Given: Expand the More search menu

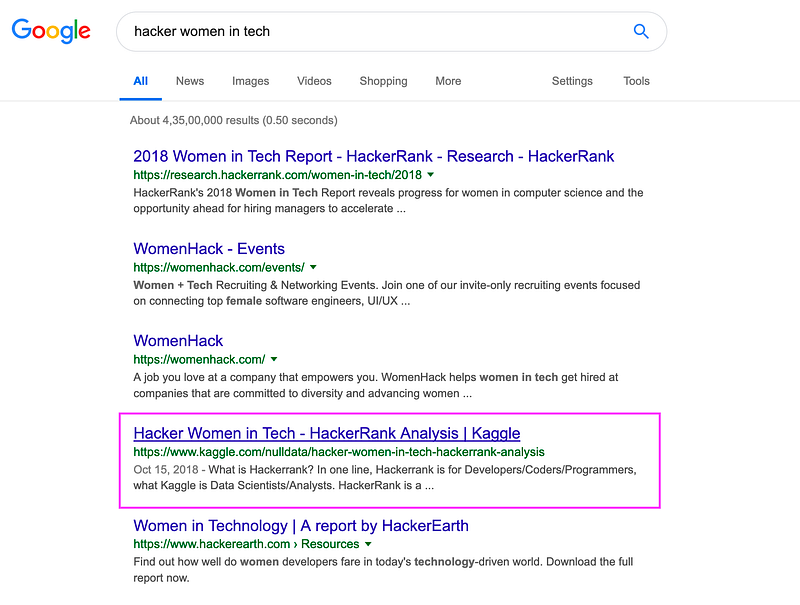Looking at the screenshot, I should [x=448, y=81].
